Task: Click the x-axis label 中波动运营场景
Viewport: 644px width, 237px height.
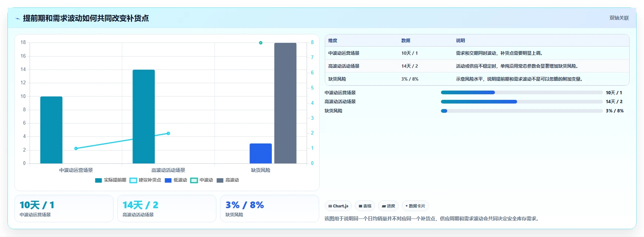Action: pyautogui.click(x=76, y=170)
